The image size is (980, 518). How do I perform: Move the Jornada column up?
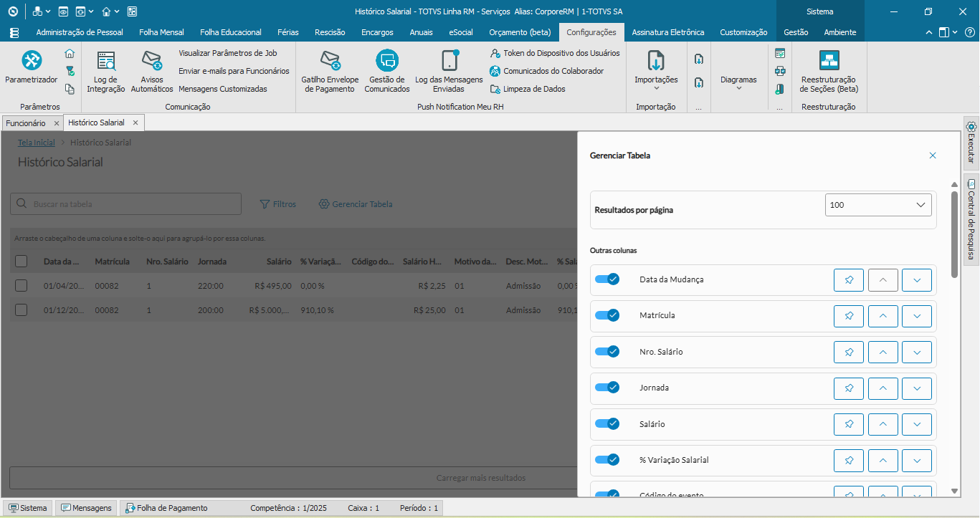click(x=883, y=388)
